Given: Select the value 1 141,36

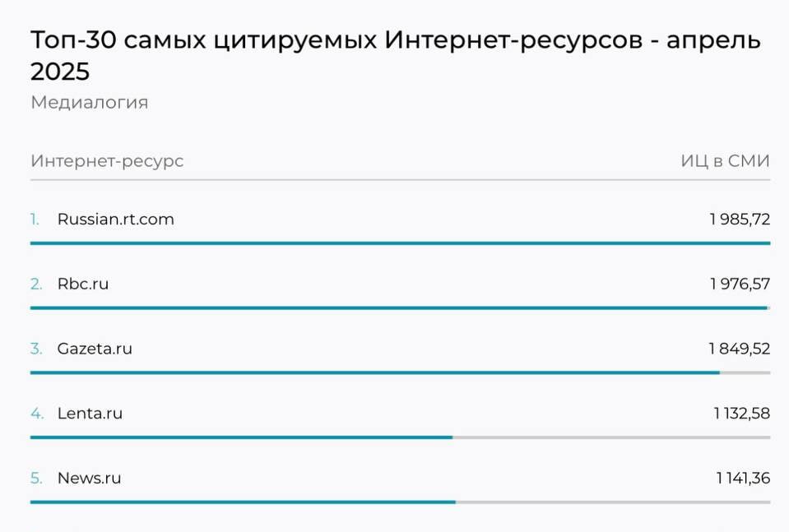Looking at the screenshot, I should click(742, 478).
